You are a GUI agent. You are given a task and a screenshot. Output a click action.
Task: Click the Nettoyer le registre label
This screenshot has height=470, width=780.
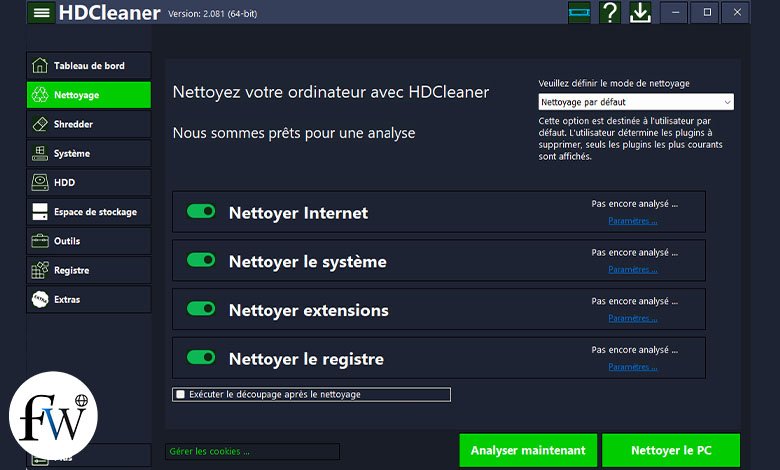coord(306,359)
